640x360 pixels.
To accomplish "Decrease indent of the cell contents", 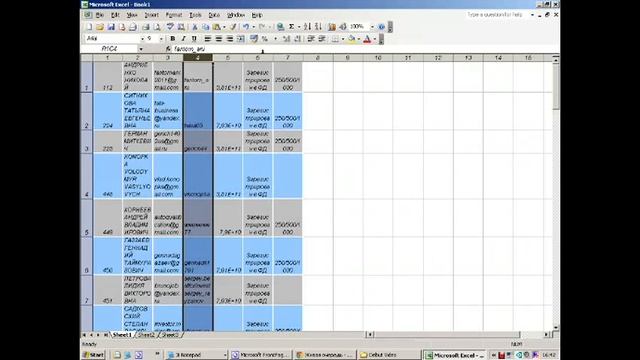I will (311, 39).
